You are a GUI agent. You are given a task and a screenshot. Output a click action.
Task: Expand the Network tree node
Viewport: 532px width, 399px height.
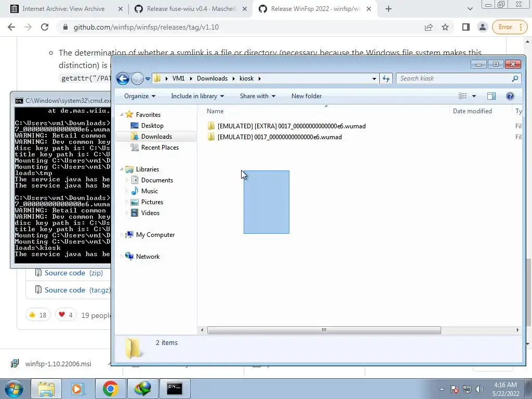[x=122, y=257]
